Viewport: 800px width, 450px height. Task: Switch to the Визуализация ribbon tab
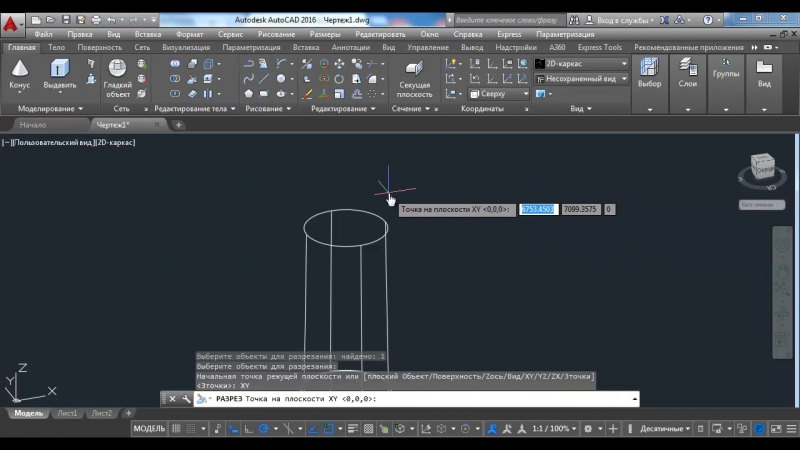tap(186, 47)
